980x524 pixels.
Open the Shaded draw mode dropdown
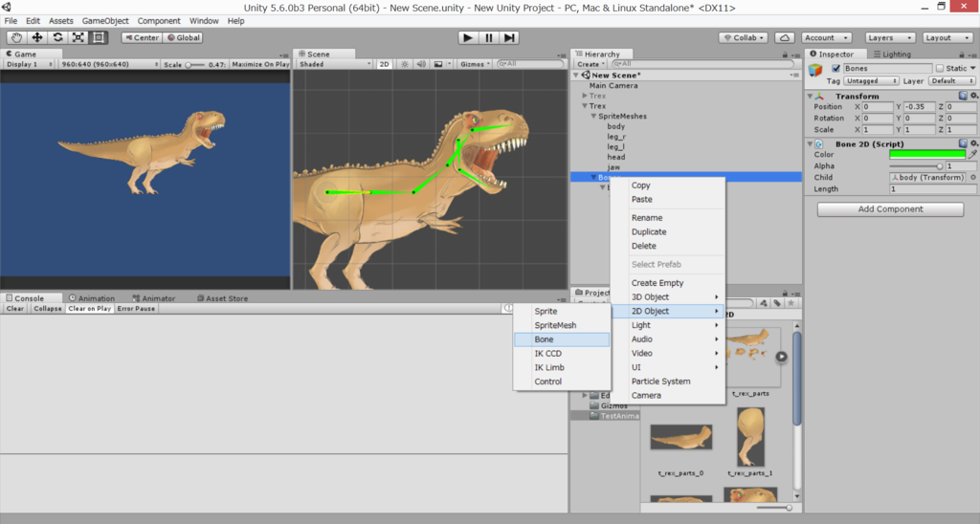point(334,64)
